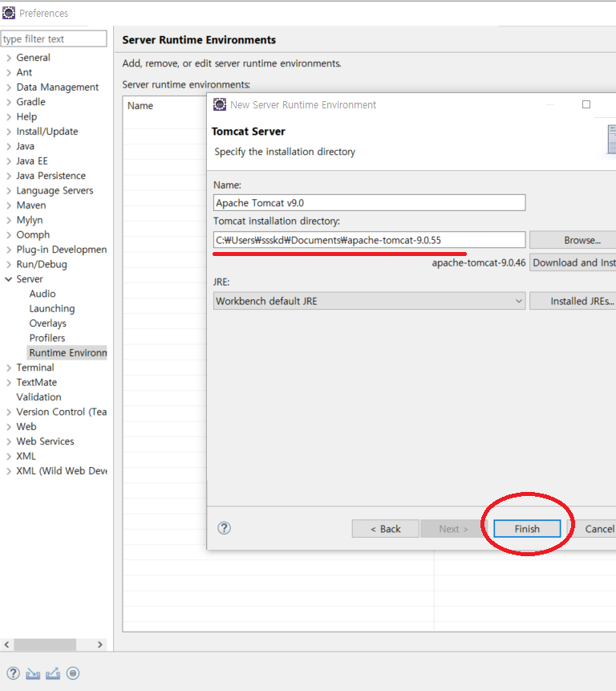Click the Back button

(385, 528)
